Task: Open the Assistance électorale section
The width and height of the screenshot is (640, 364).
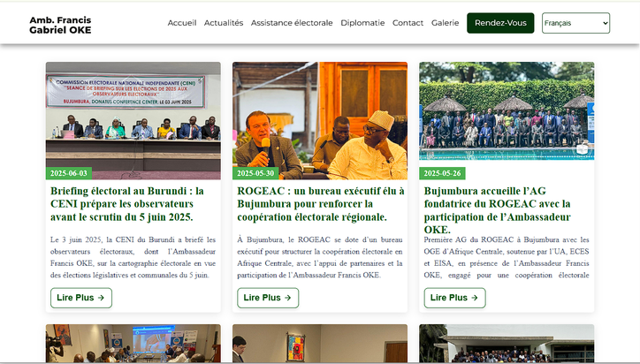Action: 292,23
